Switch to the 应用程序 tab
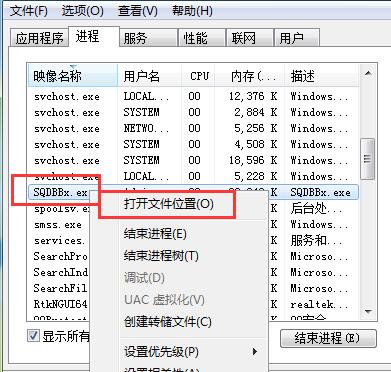The width and height of the screenshot is (391, 372). (x=39, y=38)
